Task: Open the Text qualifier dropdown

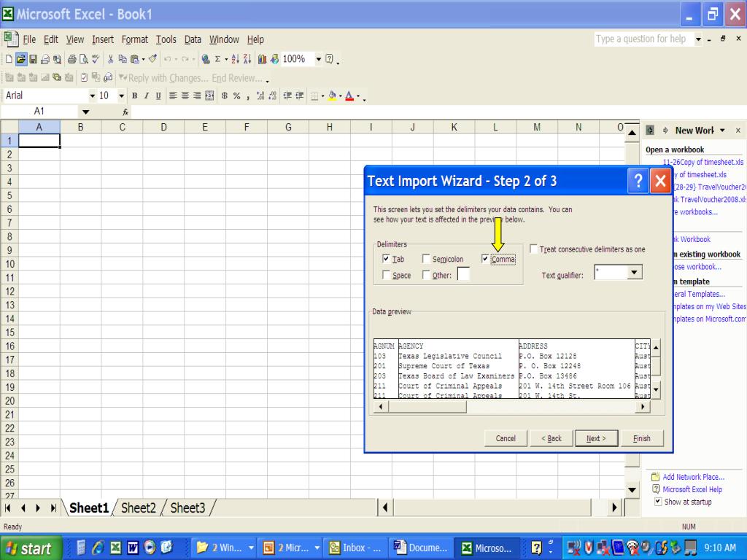Action: point(634,273)
